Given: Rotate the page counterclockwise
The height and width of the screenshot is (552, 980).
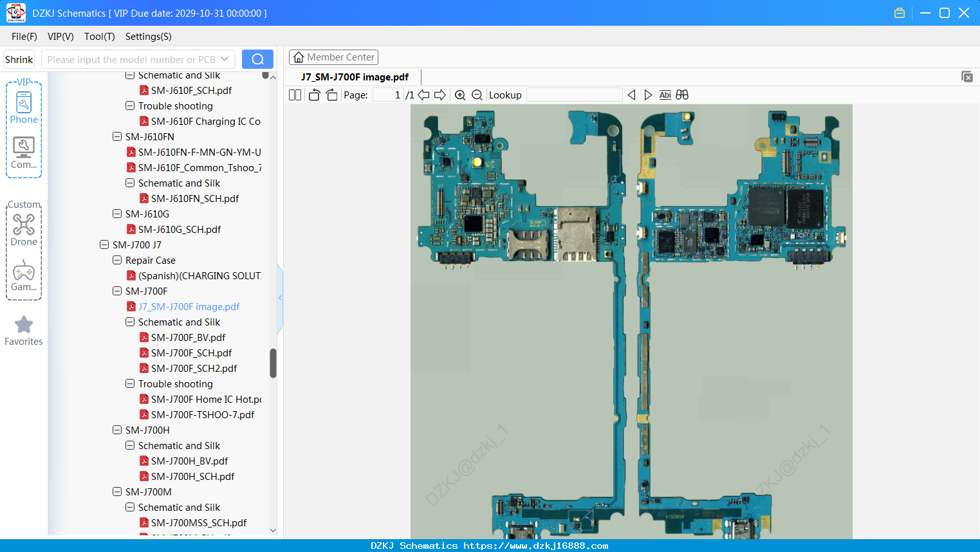Looking at the screenshot, I should click(x=314, y=95).
